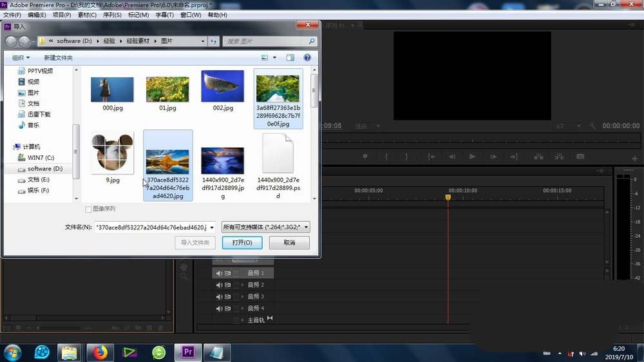644x362 pixels.
Task: Open the 编辑(E) menu
Action: click(37, 15)
